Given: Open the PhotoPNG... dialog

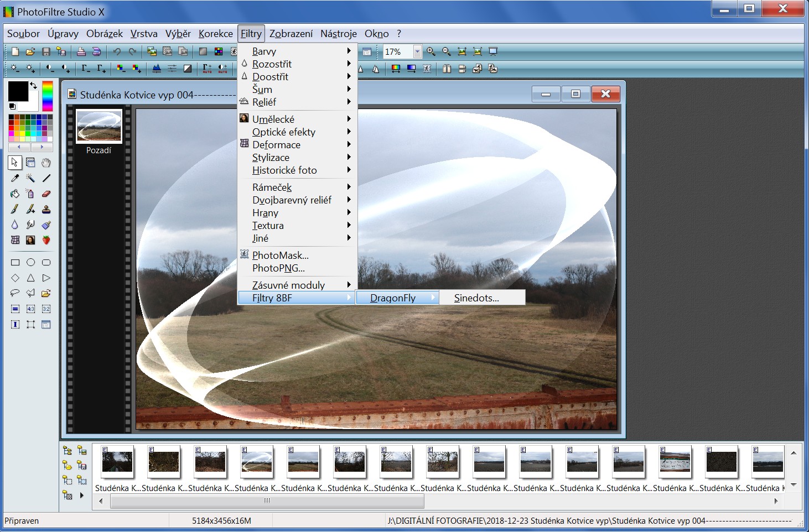Looking at the screenshot, I should coord(298,268).
